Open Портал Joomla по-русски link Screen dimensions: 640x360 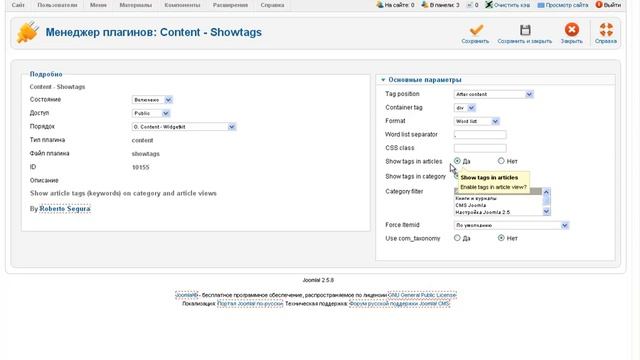tap(250, 304)
